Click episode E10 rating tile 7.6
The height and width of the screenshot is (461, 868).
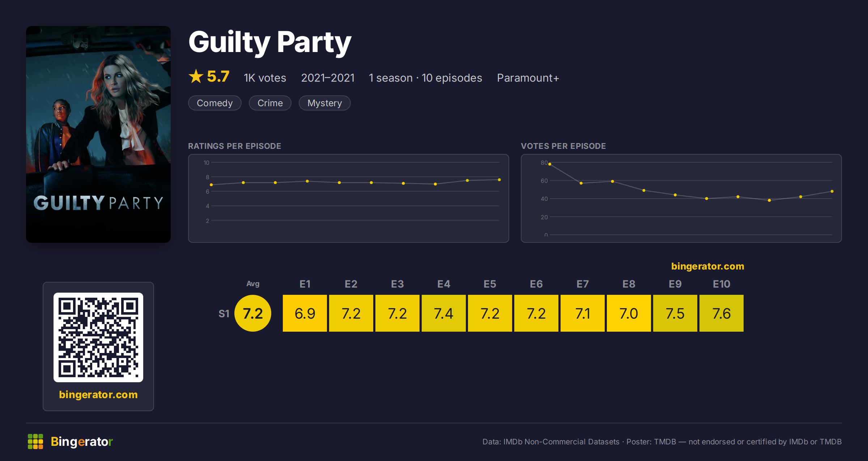(x=722, y=313)
